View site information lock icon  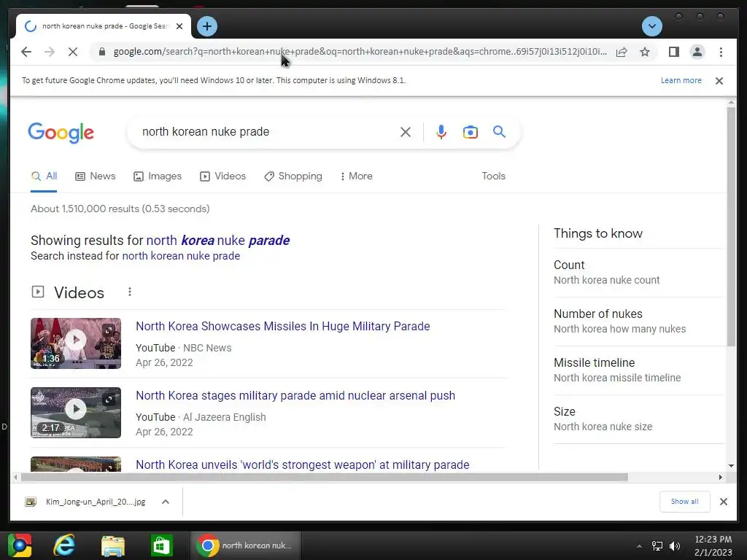pos(101,52)
